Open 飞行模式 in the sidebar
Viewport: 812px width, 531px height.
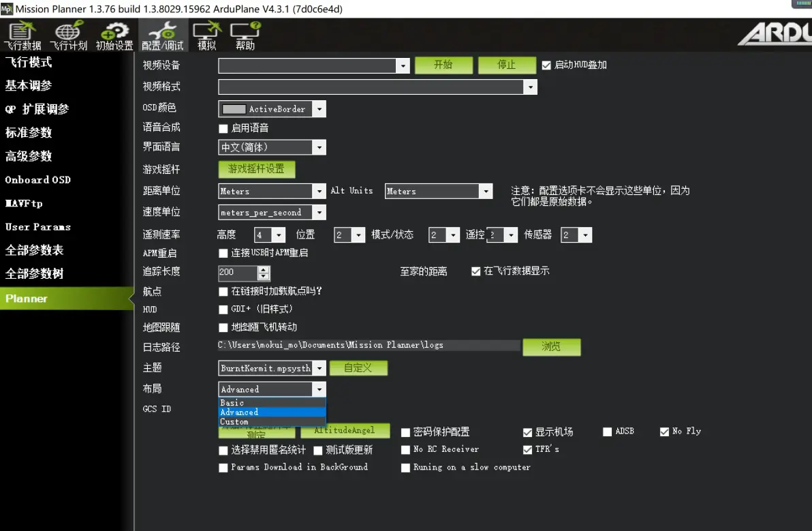pos(29,62)
